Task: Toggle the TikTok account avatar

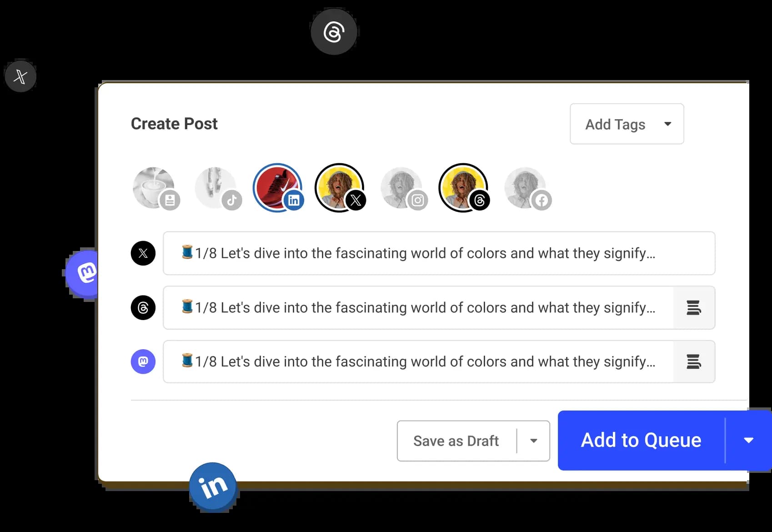Action: (218, 188)
